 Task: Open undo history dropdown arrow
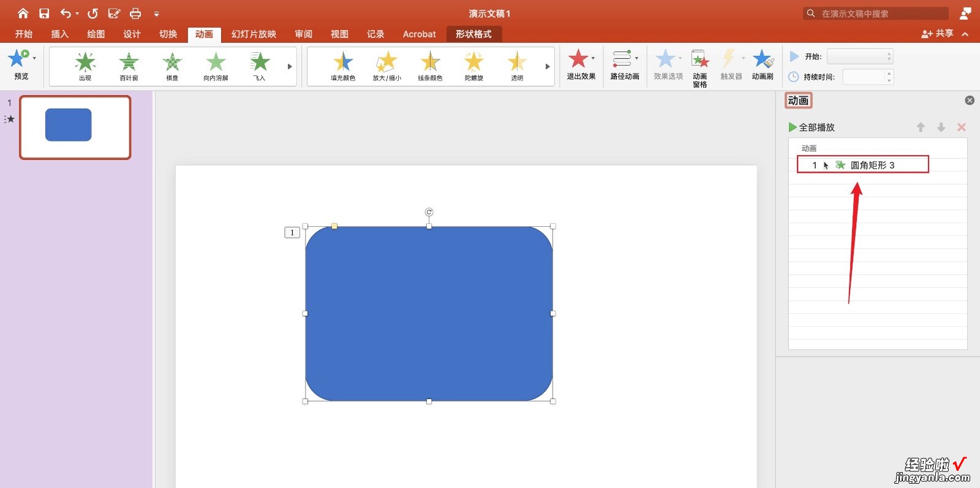77,14
